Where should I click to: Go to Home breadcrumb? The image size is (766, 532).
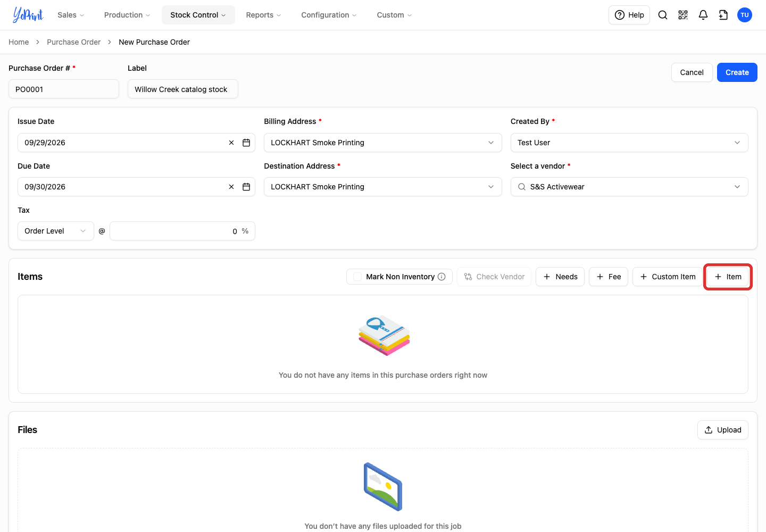(19, 42)
